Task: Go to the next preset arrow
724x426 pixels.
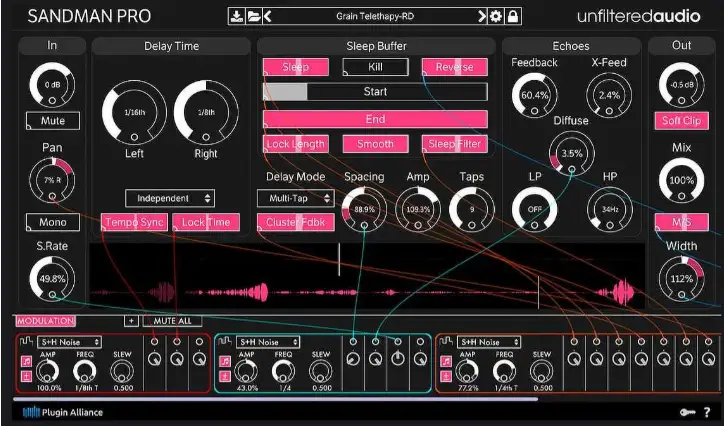Action: 482,17
